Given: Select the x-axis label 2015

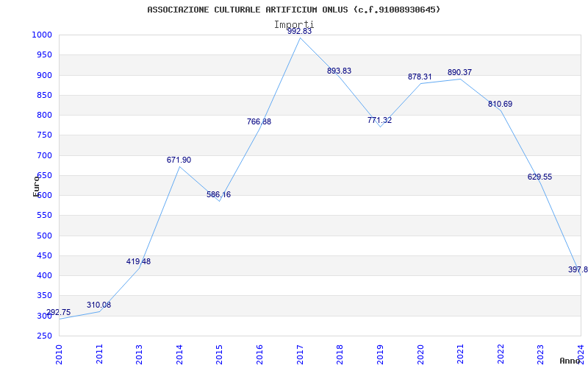Looking at the screenshot, I should pyautogui.click(x=219, y=354).
